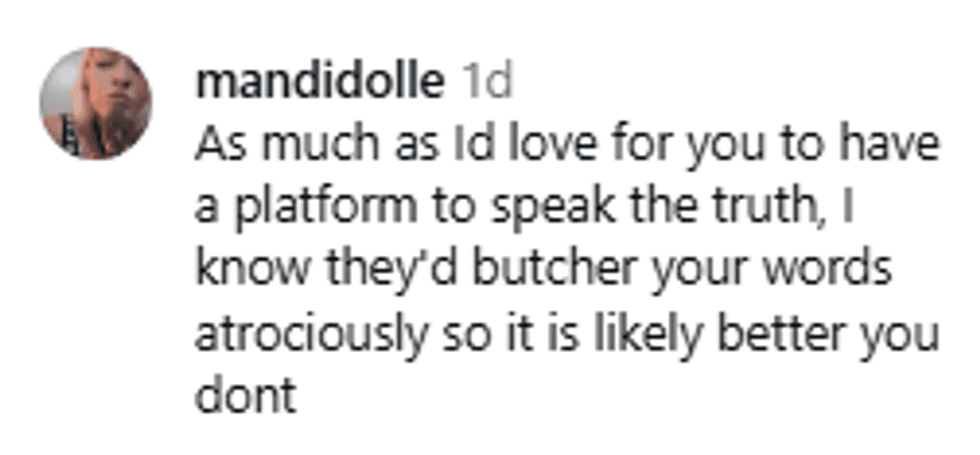This screenshot has height=455, width=980.
Task: Visit the mandidolle username link
Action: pos(320,83)
